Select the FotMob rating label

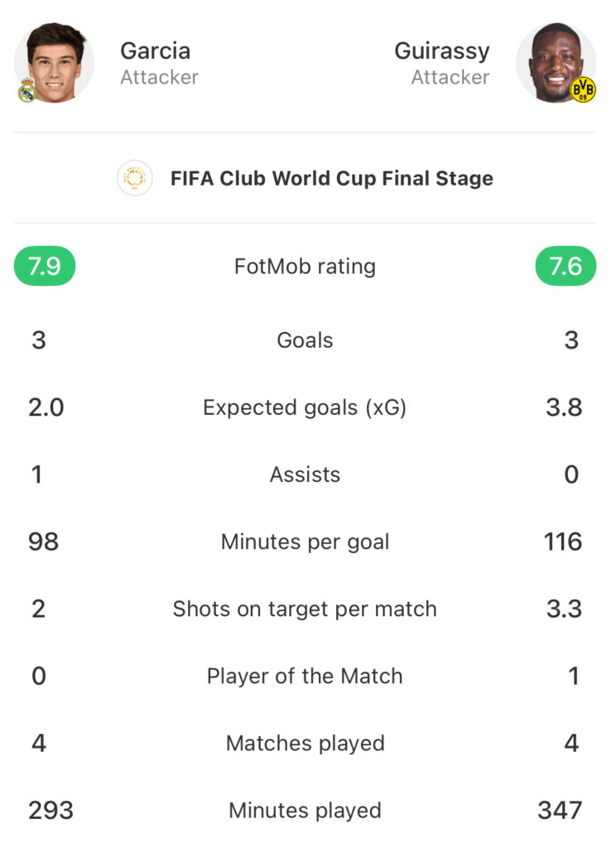pos(305,267)
